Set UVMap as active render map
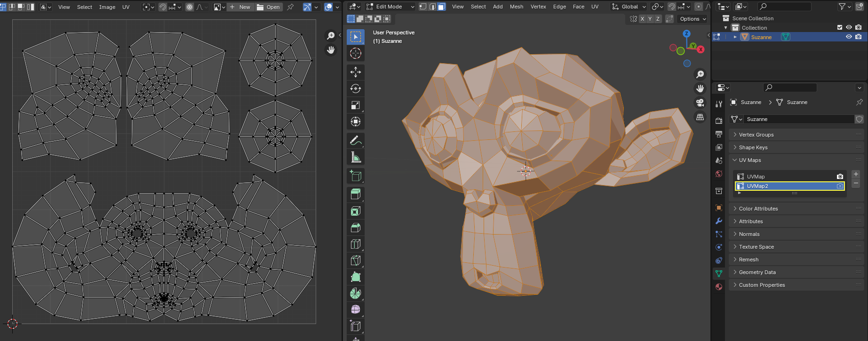Screen dimensions: 868x341 pyautogui.click(x=840, y=177)
